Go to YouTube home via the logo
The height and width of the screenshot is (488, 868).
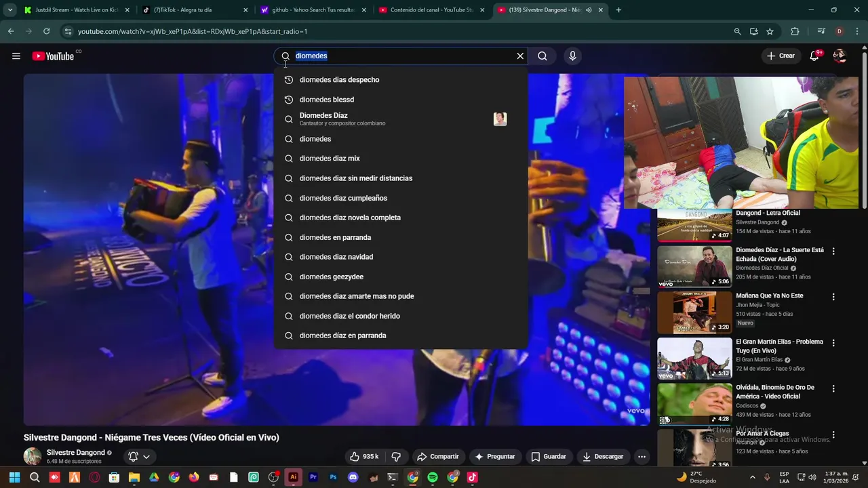tap(53, 56)
